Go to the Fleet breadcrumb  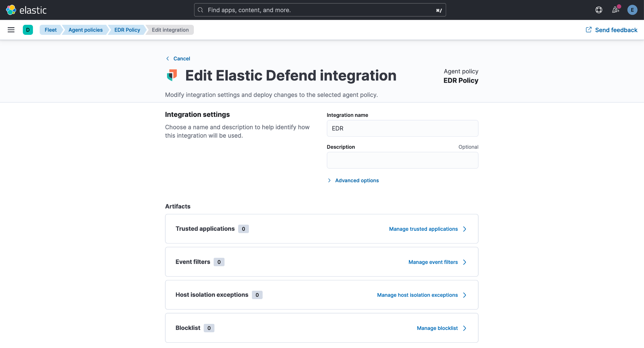(x=51, y=30)
